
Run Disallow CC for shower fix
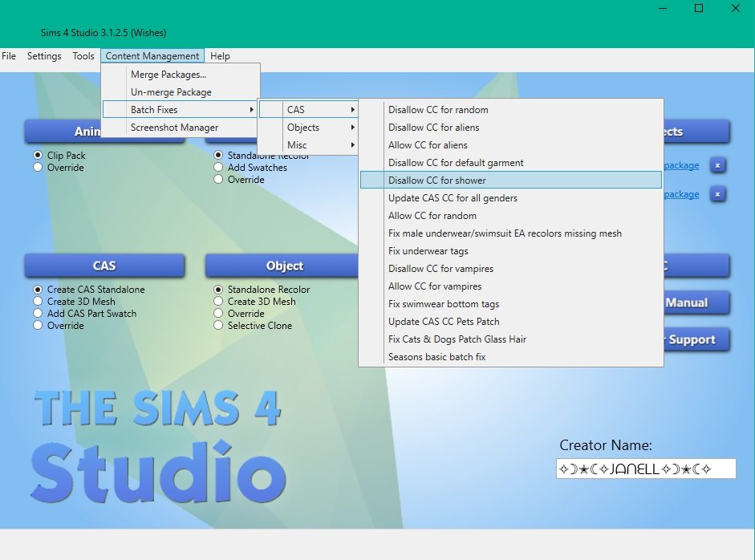(x=511, y=180)
